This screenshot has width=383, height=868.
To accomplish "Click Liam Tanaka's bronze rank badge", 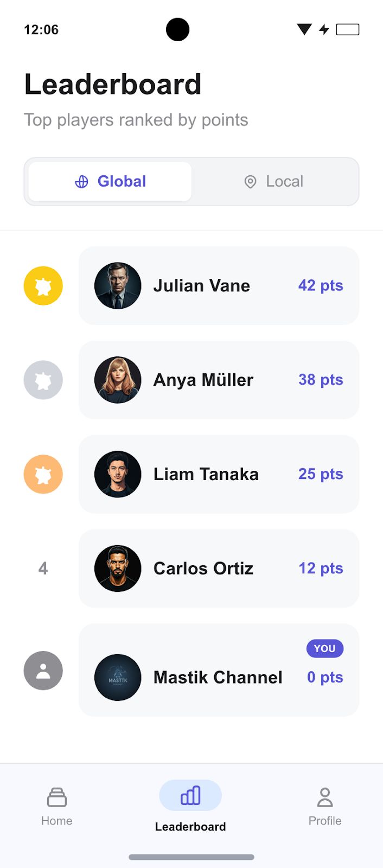I will coord(43,474).
